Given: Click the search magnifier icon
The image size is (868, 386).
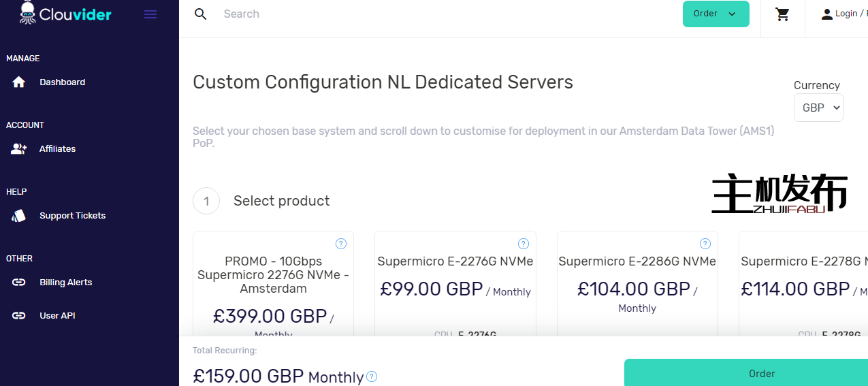Looking at the screenshot, I should tap(200, 14).
